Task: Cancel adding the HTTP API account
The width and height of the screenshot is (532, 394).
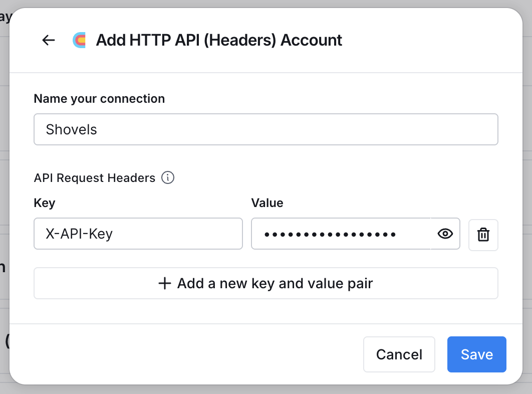Action: point(399,354)
